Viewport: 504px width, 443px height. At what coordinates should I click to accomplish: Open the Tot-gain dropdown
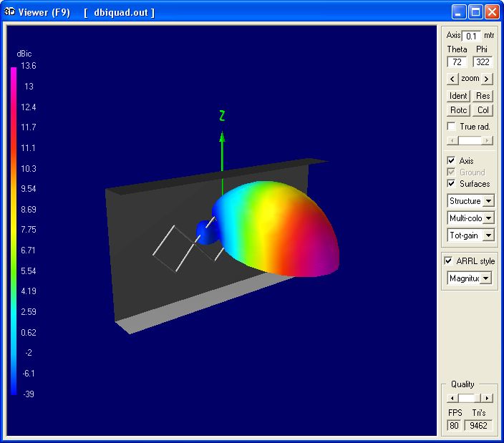click(488, 235)
